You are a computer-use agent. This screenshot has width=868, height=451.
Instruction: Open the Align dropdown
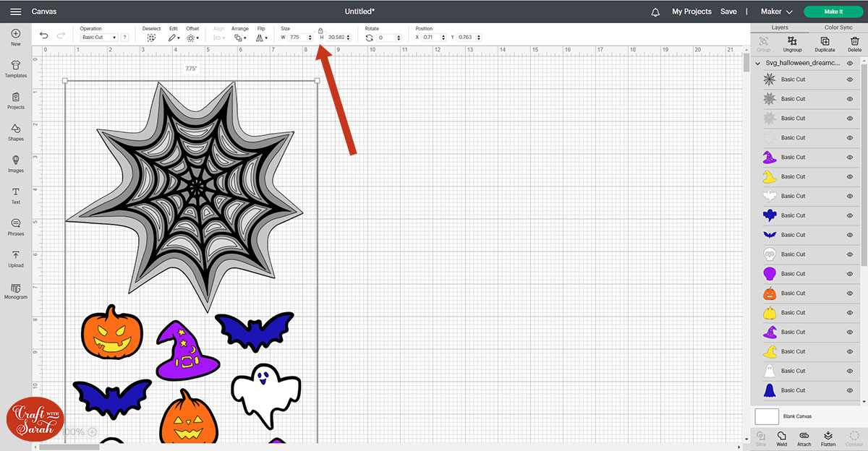click(219, 37)
